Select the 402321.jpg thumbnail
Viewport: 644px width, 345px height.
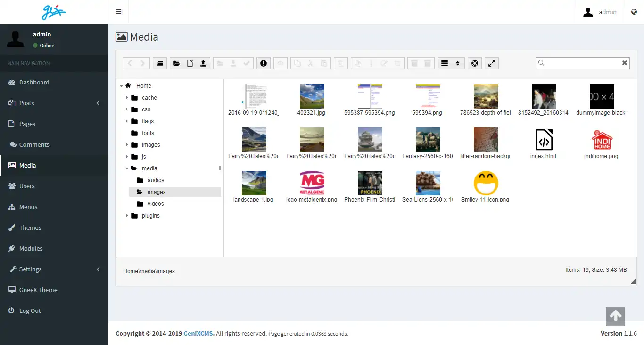point(312,96)
